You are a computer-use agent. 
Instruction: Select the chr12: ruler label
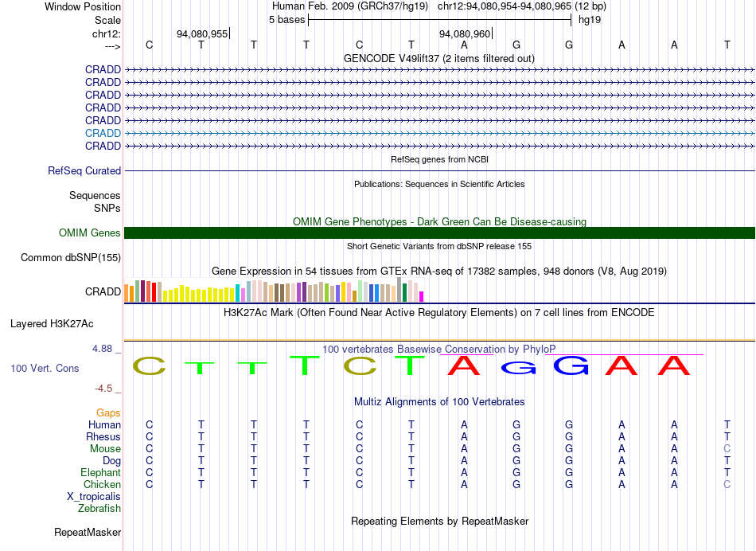tap(107, 33)
